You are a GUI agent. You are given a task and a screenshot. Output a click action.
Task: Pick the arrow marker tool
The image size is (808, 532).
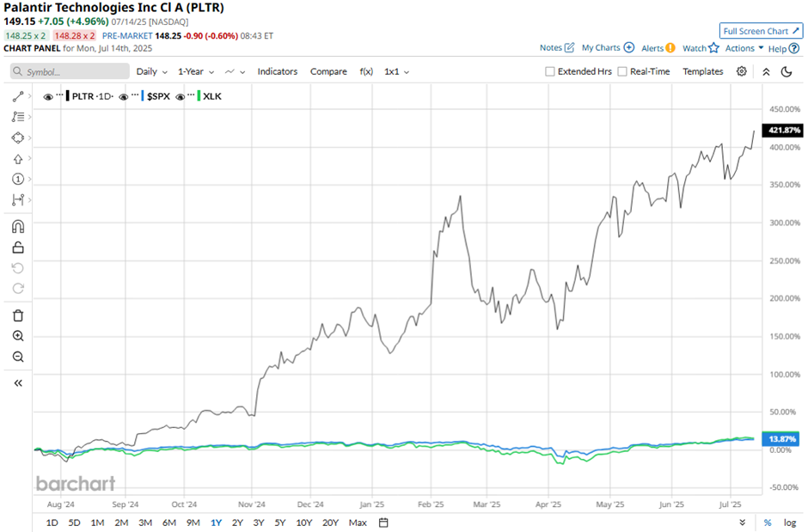pos(18,159)
